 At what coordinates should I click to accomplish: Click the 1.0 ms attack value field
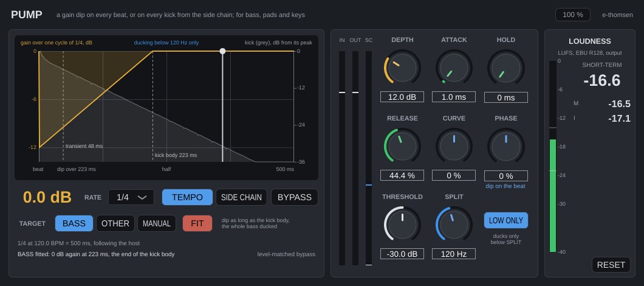click(454, 97)
